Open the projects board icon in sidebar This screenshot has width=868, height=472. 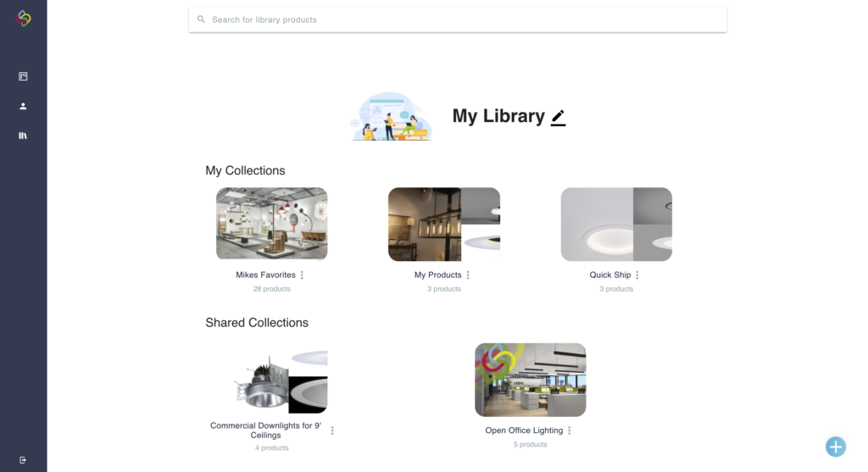[23, 76]
